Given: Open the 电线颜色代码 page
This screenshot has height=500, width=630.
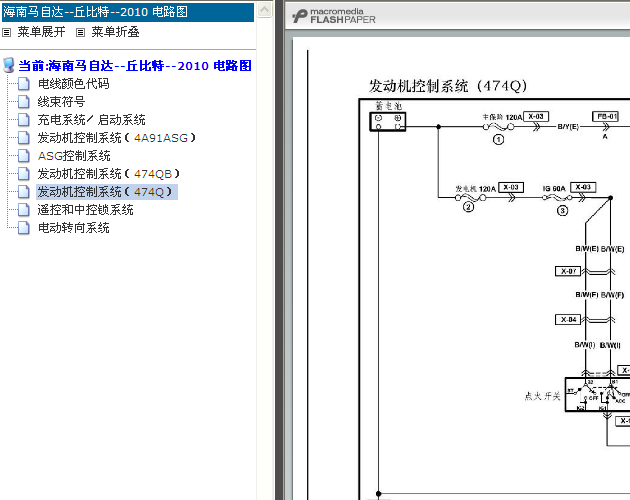Looking at the screenshot, I should tap(74, 84).
